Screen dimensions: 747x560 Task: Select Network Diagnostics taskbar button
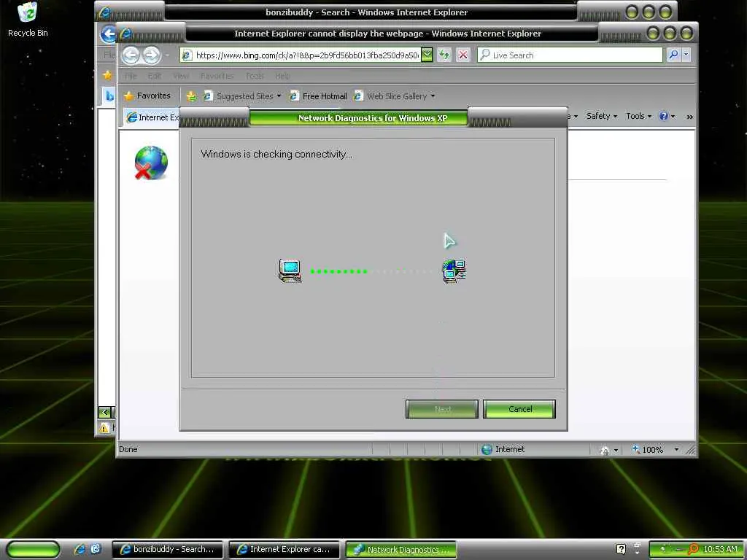click(x=401, y=549)
